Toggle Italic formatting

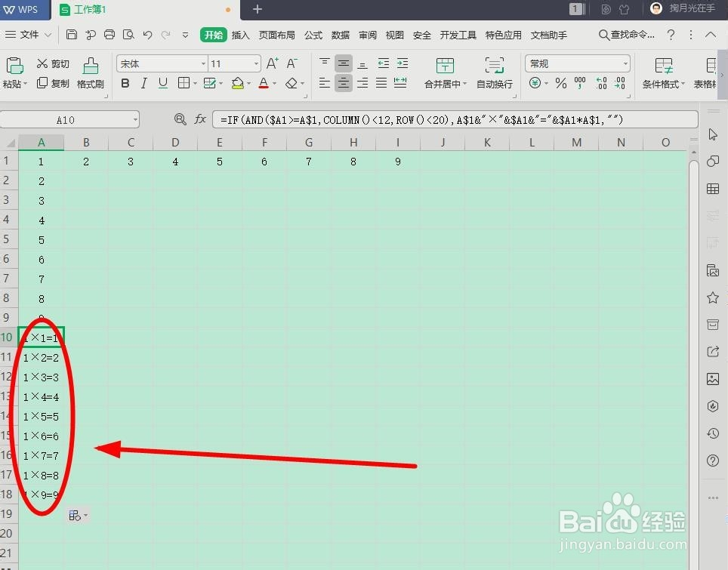[x=144, y=83]
